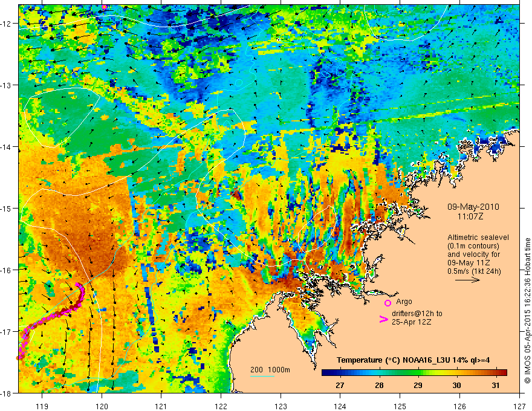The image size is (532, 411).
Task: Click the longitude label 124
Action: (340, 406)
